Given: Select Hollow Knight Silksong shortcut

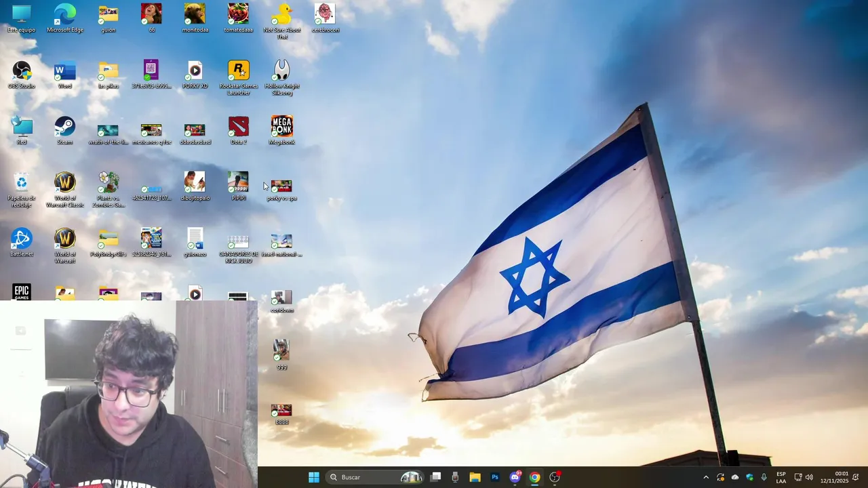Looking at the screenshot, I should pos(281,77).
